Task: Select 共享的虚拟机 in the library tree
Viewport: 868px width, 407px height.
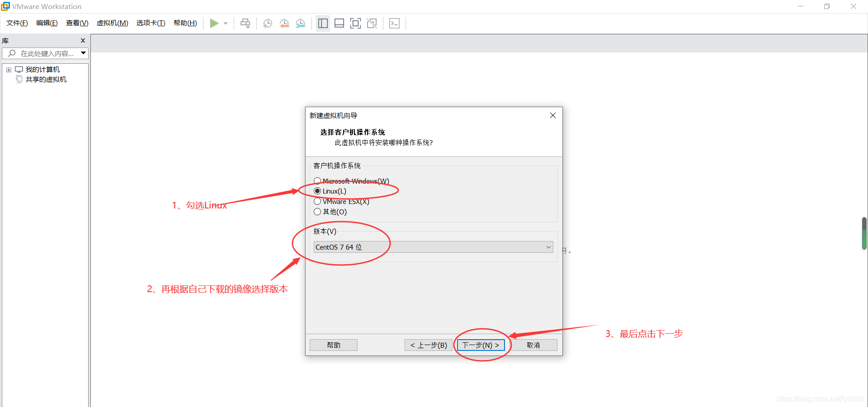Action: (46, 80)
